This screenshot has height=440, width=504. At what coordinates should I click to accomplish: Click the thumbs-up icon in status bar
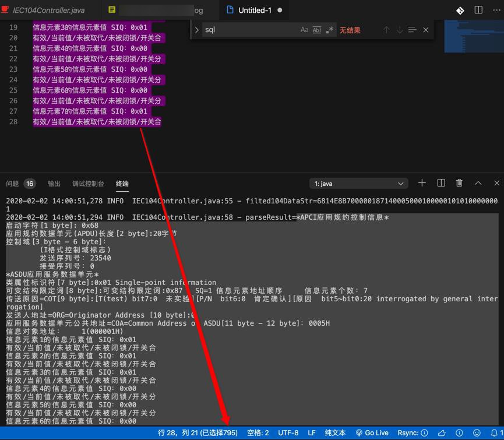tap(442, 433)
